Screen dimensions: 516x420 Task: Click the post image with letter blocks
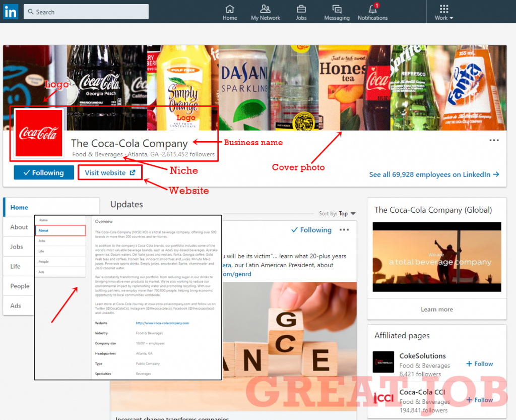(290, 346)
